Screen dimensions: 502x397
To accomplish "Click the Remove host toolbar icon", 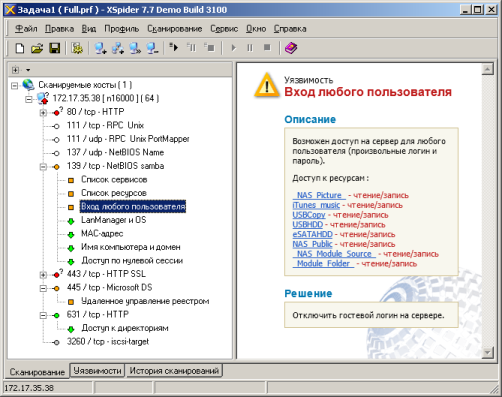I will (152, 48).
